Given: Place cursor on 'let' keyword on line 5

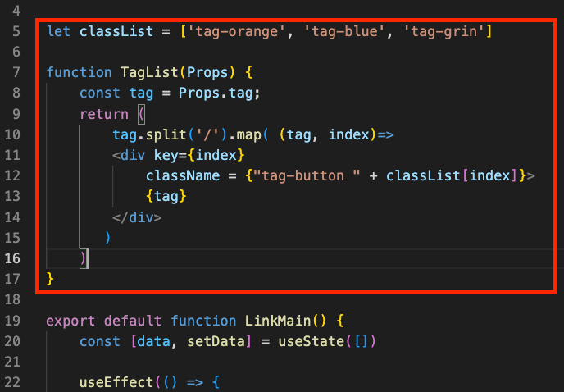Looking at the screenshot, I should pos(59,31).
